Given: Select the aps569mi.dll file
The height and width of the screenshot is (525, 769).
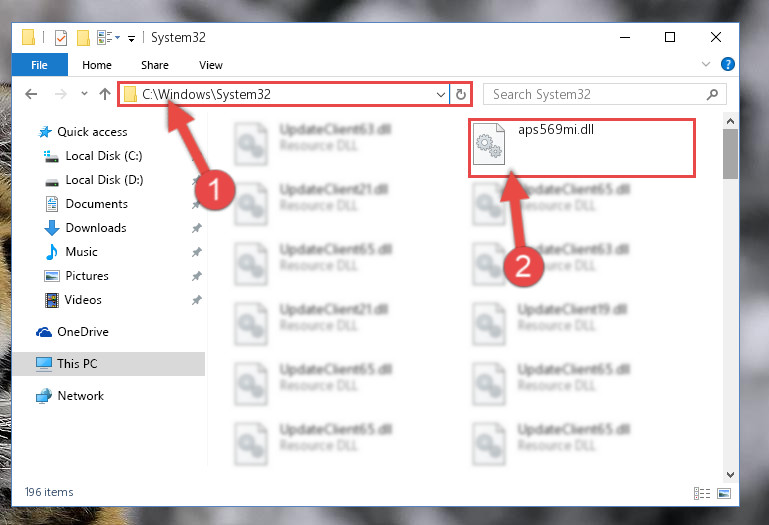Looking at the screenshot, I should tap(582, 148).
